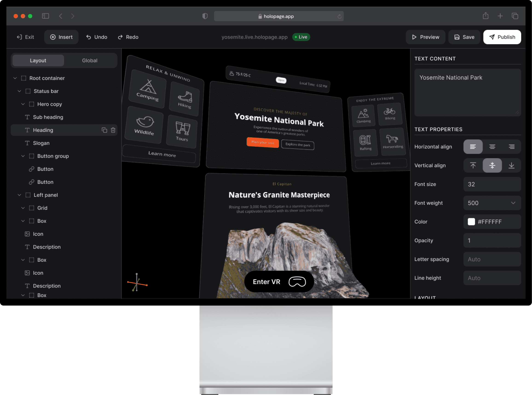
Task: Edit the Text Content textarea
Action: pos(468,93)
